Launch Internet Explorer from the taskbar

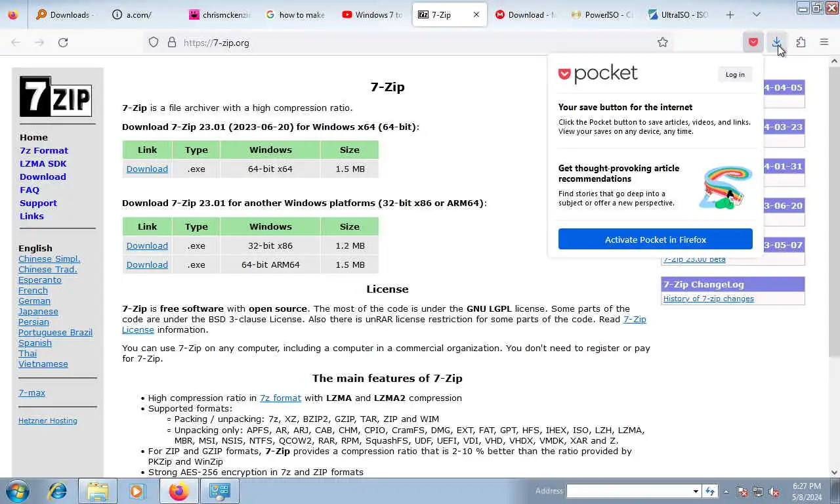point(58,491)
